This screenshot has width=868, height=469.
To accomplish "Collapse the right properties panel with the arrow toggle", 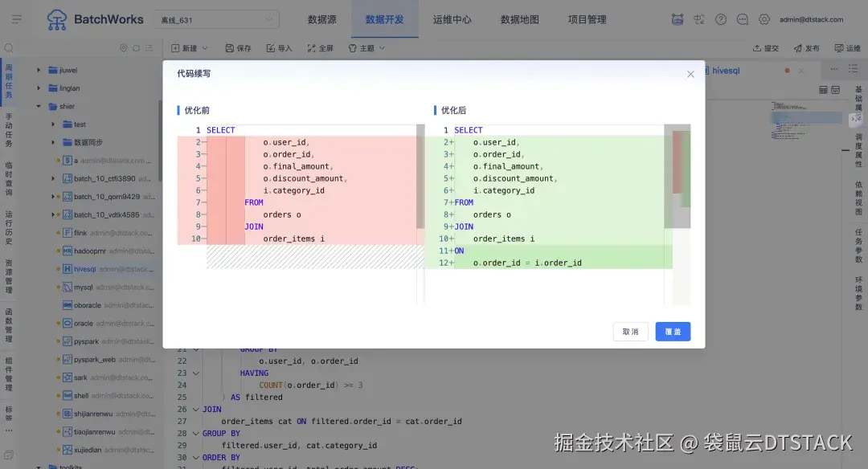I will pos(855,119).
